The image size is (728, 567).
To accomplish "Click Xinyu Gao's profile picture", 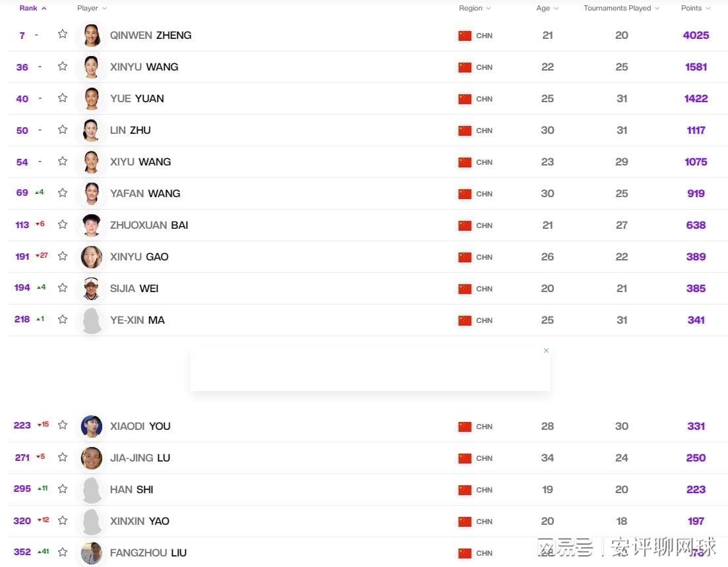I will click(92, 257).
